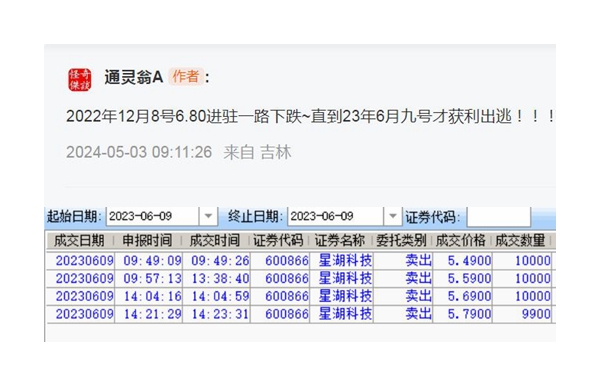
Task: Sort by 成交数量 column header
Action: tap(520, 240)
